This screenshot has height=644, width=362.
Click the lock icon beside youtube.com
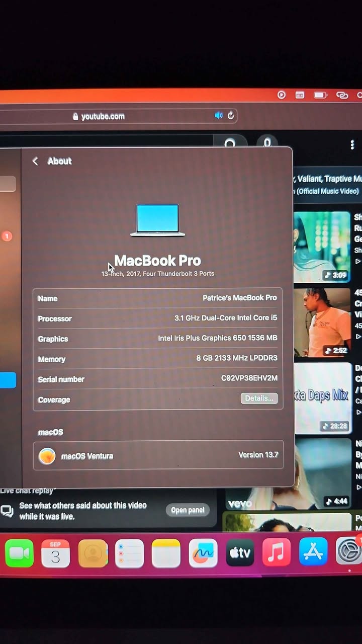point(75,116)
